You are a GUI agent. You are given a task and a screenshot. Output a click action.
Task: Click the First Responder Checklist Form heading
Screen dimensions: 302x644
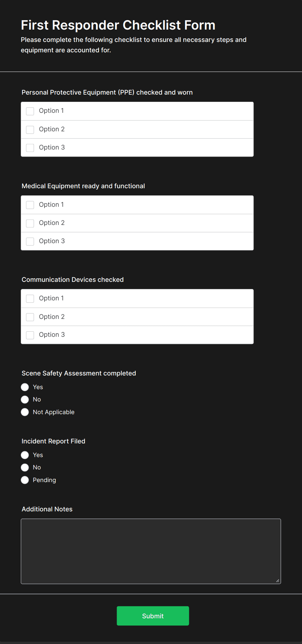(x=118, y=25)
